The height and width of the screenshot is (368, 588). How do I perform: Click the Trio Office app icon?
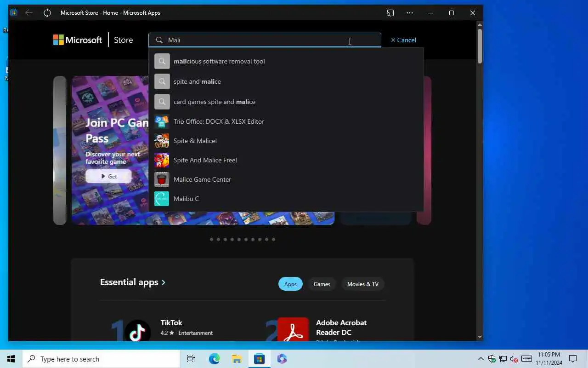tap(162, 121)
